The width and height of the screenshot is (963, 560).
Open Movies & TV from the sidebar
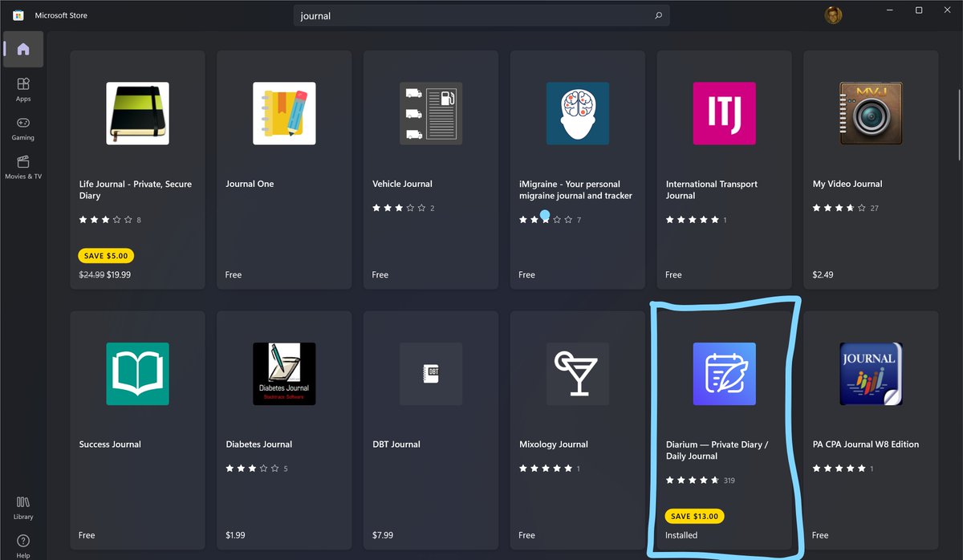pos(22,166)
